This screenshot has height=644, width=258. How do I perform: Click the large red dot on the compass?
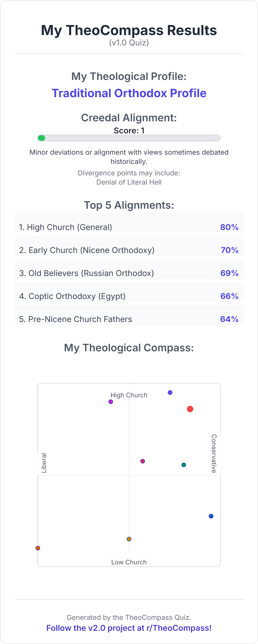click(190, 409)
